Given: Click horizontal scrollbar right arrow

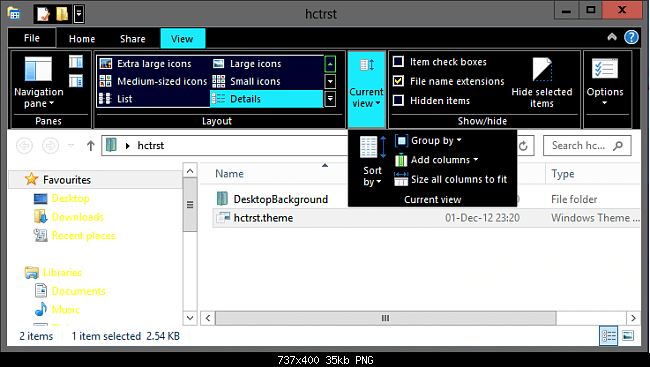Looking at the screenshot, I should tap(633, 318).
